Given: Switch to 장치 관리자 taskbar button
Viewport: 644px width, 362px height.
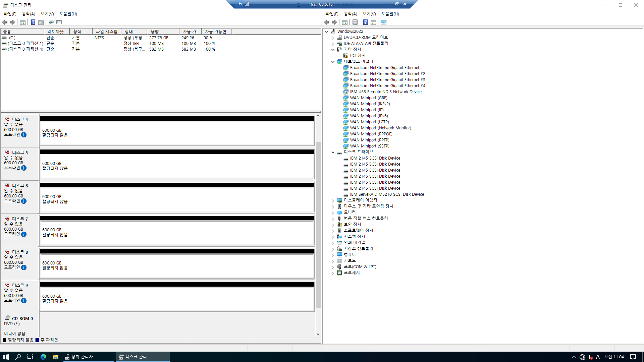Looking at the screenshot, I should [x=82, y=357].
